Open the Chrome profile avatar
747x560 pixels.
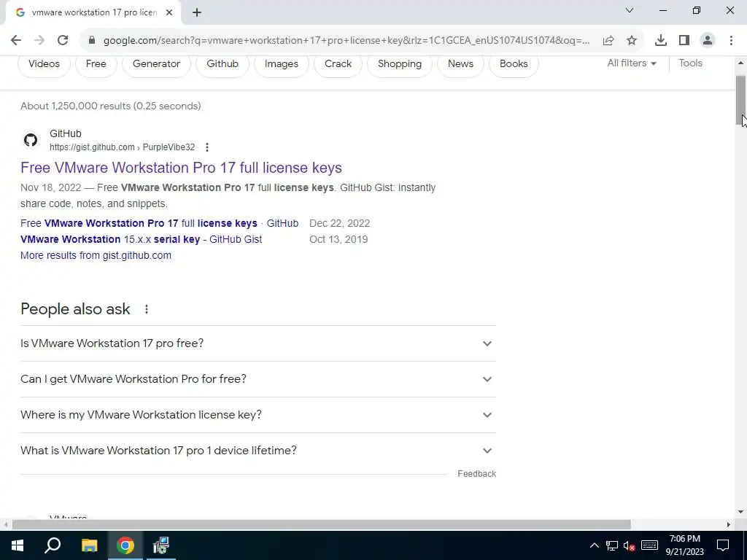coord(708,41)
